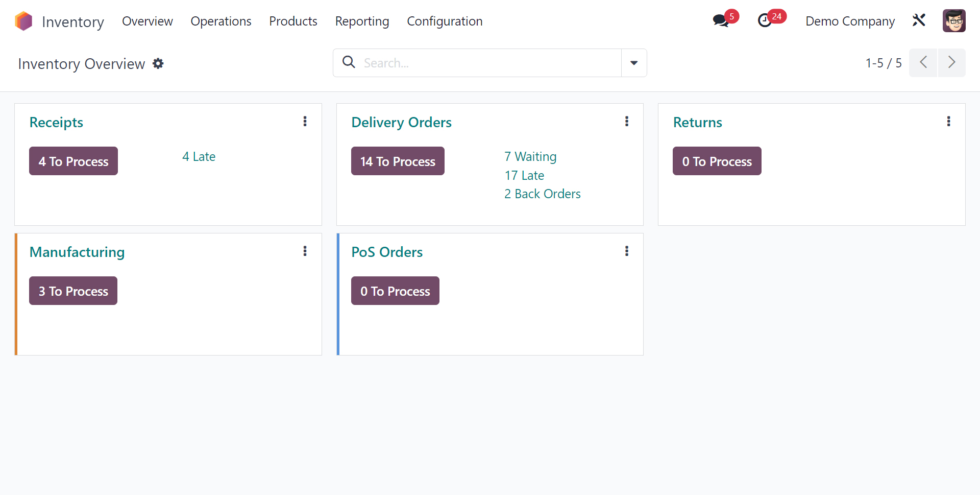Go to next page with right chevron
980x495 pixels.
tap(952, 62)
